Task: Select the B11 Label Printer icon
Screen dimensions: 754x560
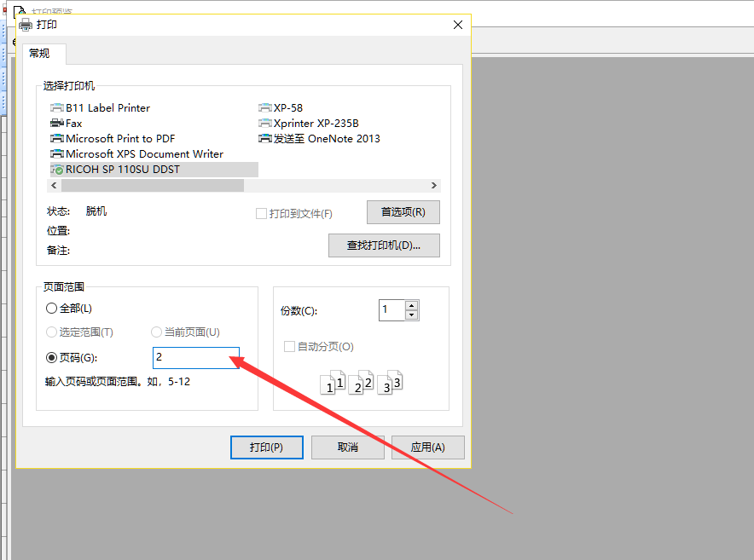Action: pos(57,108)
